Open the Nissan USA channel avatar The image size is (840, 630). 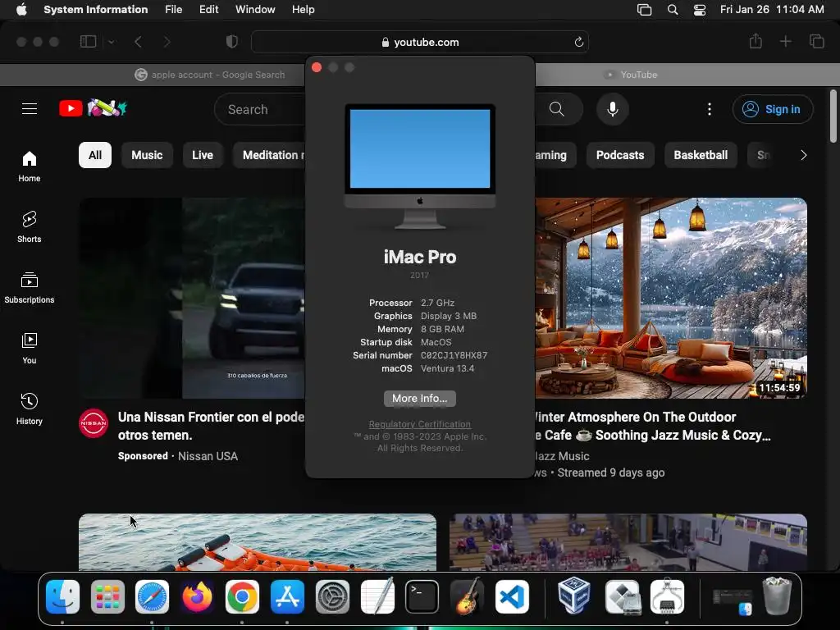[94, 422]
